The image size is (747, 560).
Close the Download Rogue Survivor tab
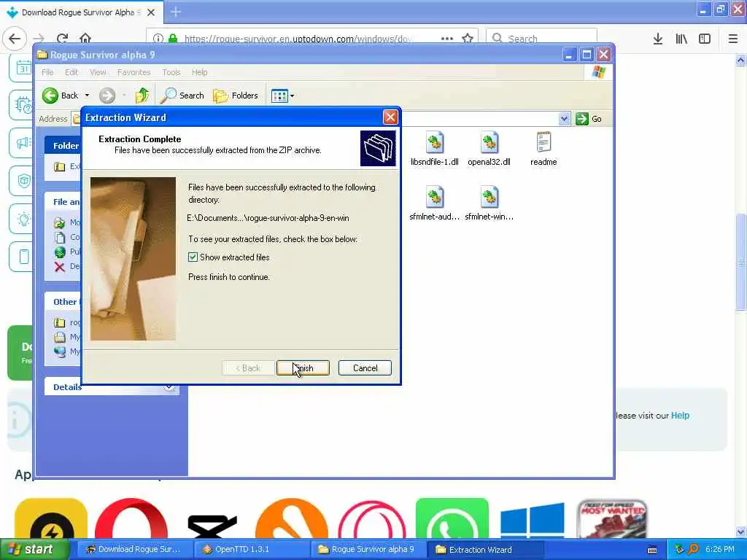150,12
